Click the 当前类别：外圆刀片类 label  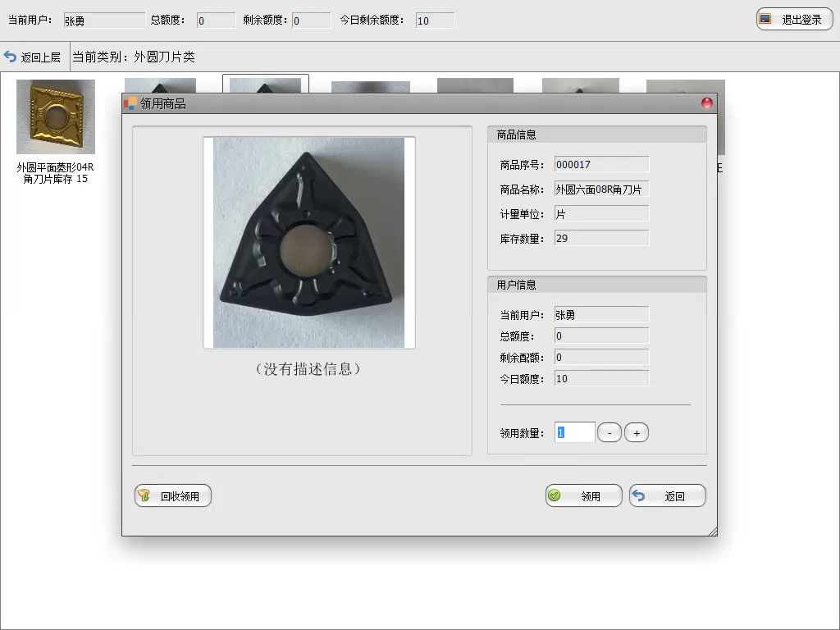[134, 57]
